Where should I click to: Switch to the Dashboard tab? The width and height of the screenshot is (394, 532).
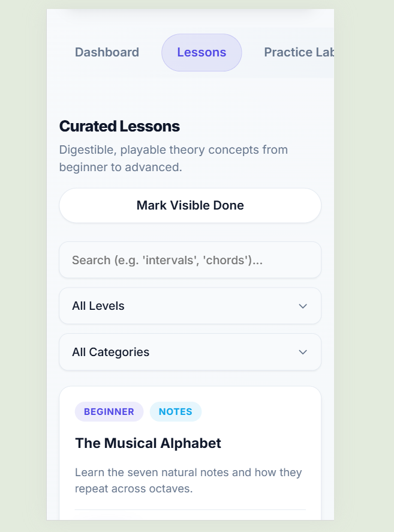pyautogui.click(x=107, y=52)
